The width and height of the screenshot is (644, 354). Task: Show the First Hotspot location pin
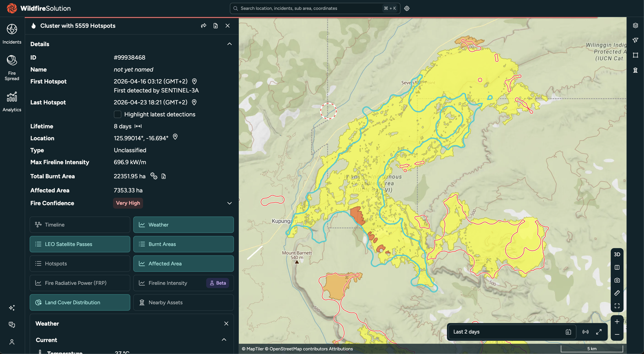tap(194, 81)
